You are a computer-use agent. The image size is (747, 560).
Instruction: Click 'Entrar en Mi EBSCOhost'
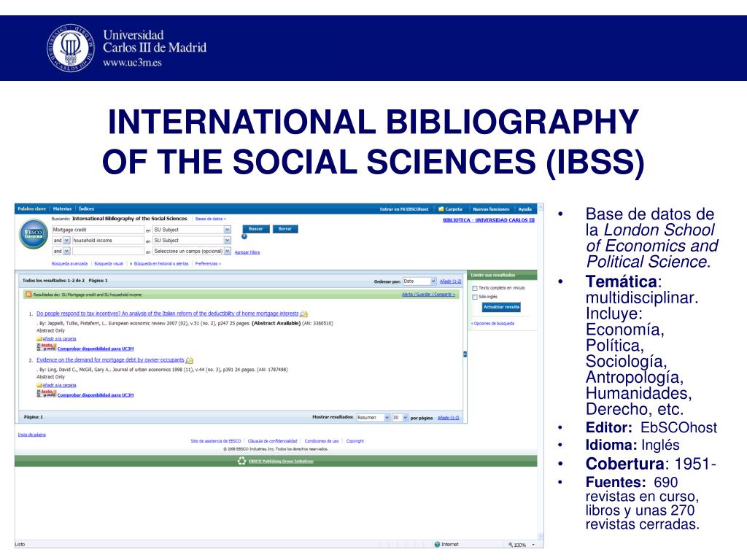pos(404,209)
